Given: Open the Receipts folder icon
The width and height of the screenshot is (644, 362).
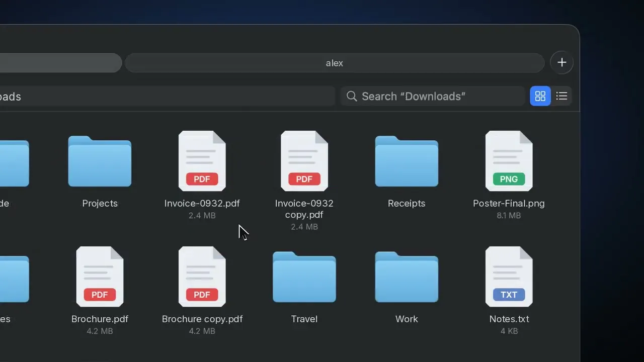Looking at the screenshot, I should (x=407, y=161).
